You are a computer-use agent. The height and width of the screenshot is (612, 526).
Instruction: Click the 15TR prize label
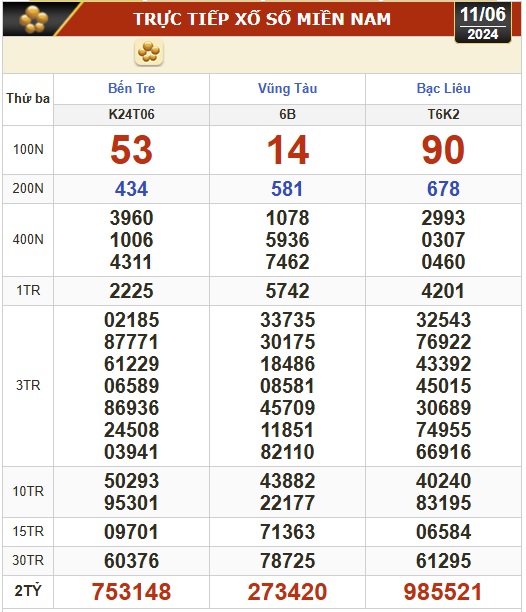(28, 532)
